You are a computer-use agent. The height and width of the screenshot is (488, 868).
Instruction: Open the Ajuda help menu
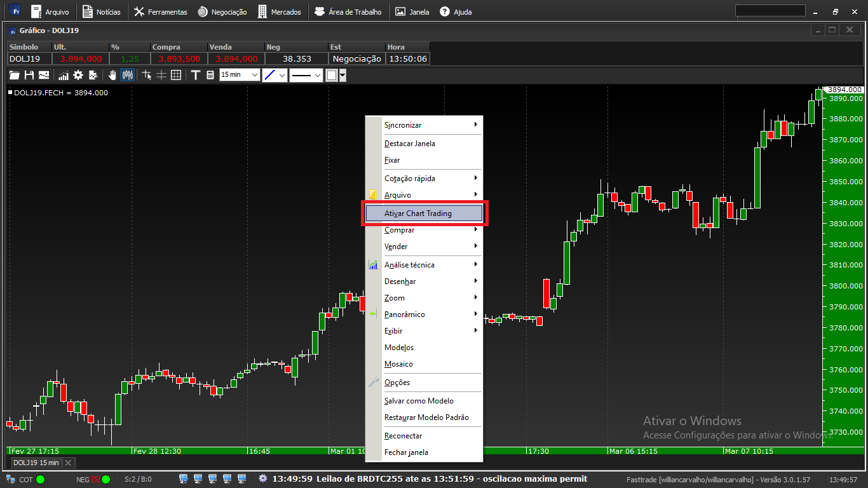(456, 11)
